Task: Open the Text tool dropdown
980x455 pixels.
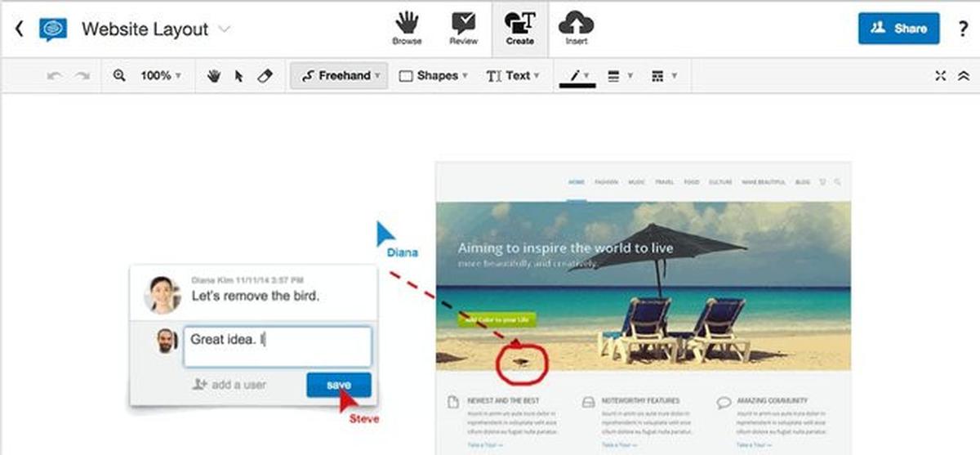Action: (x=514, y=75)
